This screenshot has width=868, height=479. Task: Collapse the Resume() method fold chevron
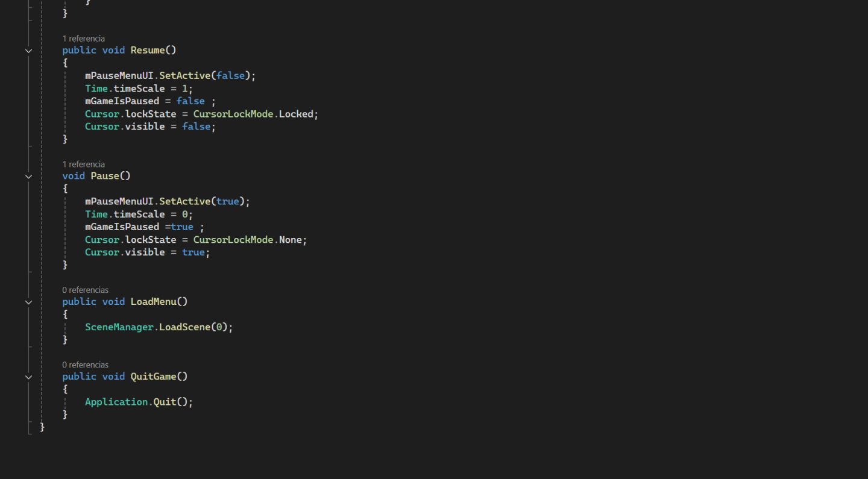click(x=28, y=51)
